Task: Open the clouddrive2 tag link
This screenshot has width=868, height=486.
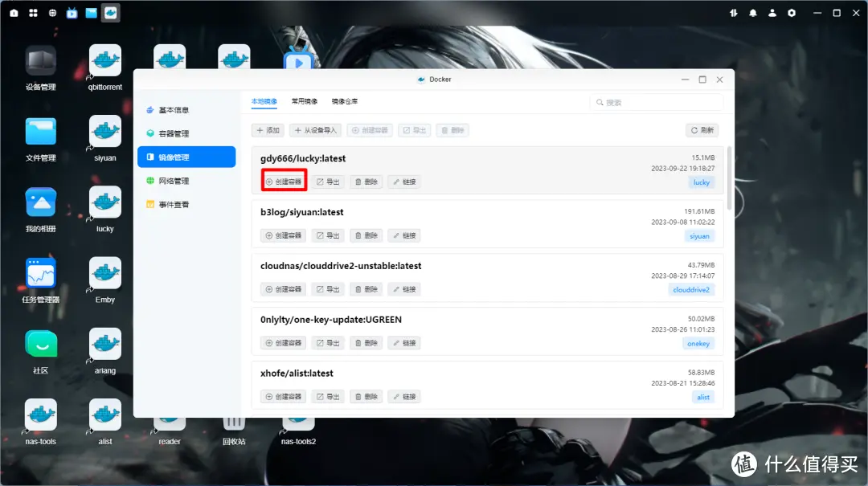Action: 691,289
